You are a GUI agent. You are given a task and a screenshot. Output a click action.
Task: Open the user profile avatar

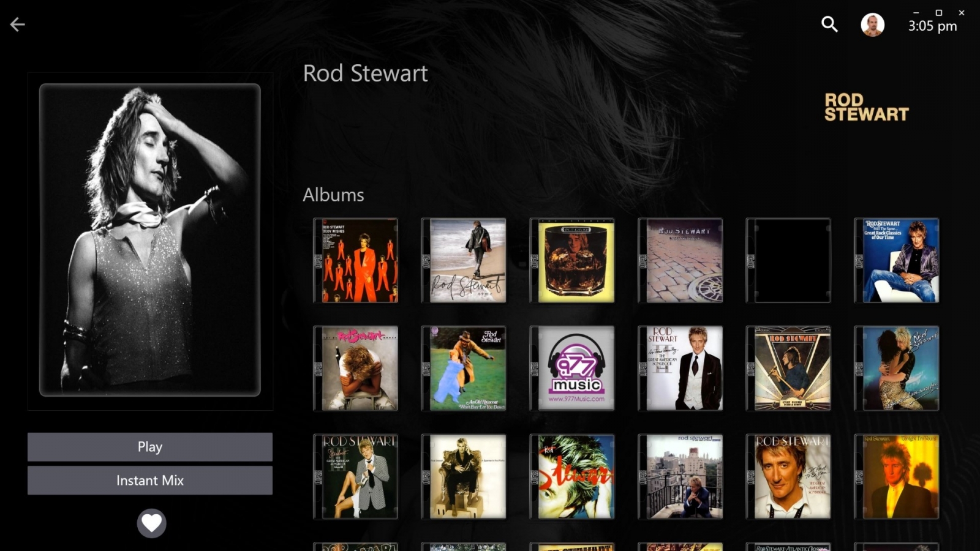pos(870,24)
